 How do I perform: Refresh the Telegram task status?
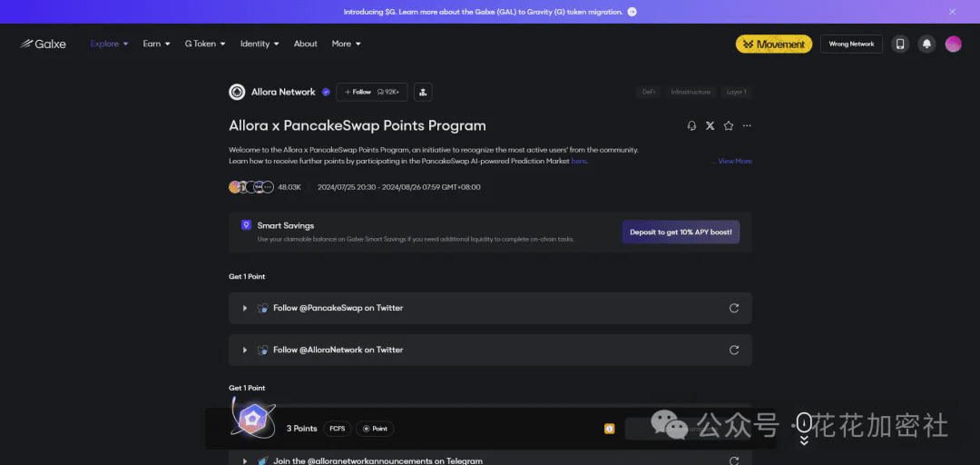coord(734,460)
